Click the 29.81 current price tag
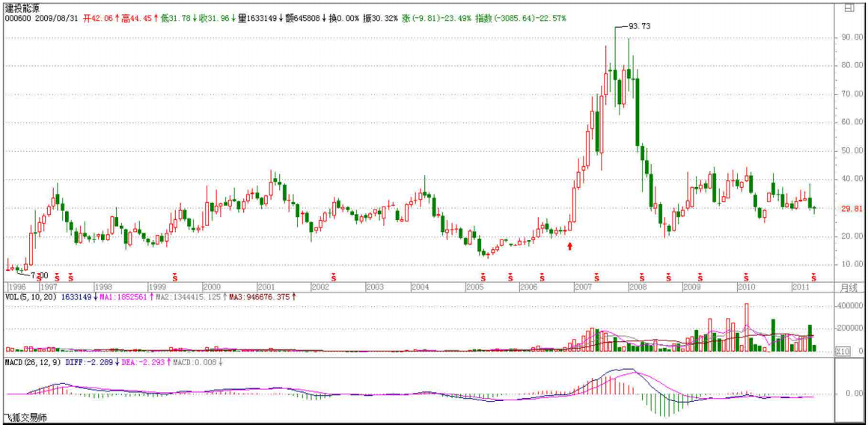Viewport: 868px width, 425px height. tap(847, 209)
